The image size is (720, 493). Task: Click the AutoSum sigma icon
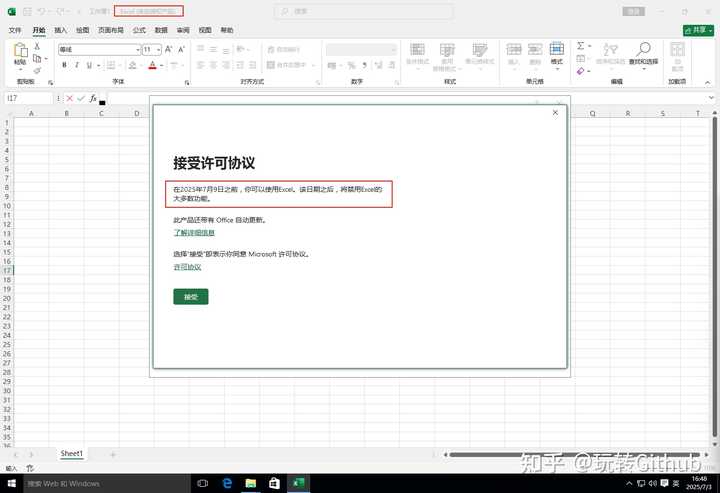[x=581, y=46]
